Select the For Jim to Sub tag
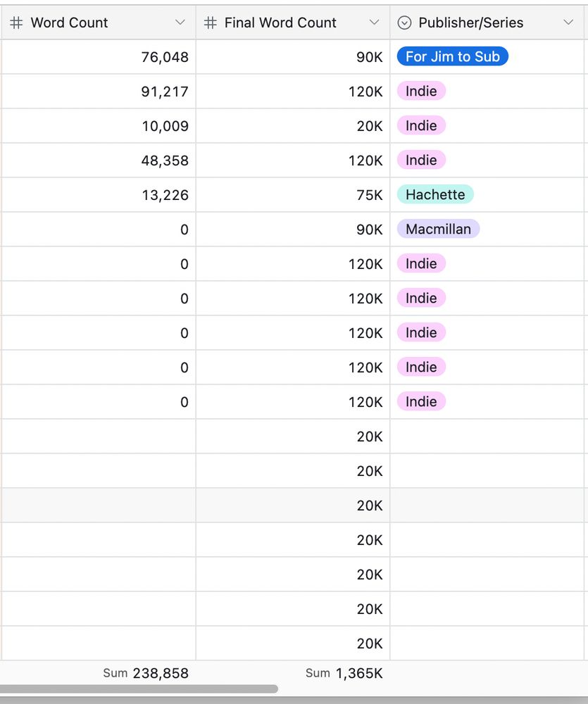The image size is (588, 704). 451,56
